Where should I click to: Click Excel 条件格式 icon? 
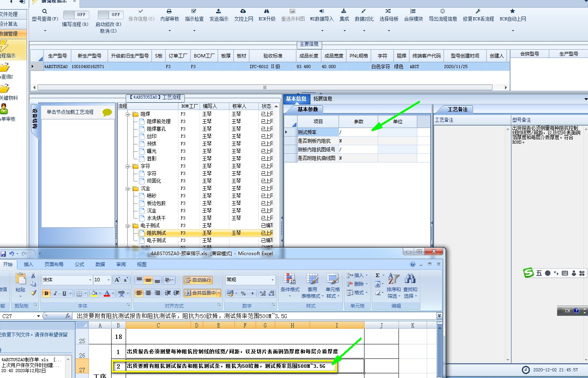[289, 279]
